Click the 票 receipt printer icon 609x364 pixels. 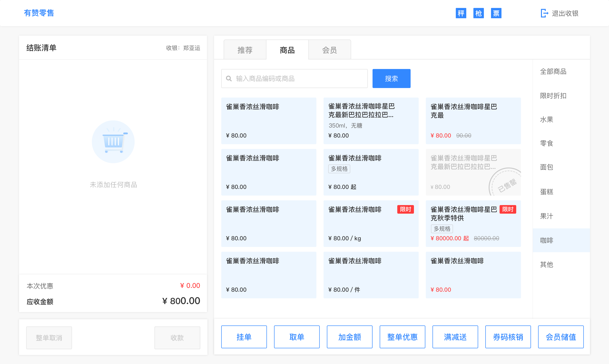pos(496,13)
